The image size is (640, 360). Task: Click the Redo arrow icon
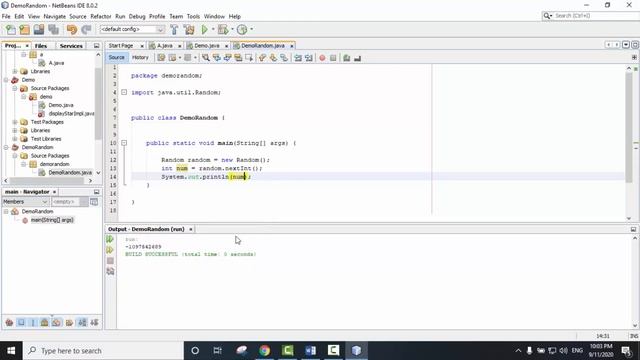[86, 29]
